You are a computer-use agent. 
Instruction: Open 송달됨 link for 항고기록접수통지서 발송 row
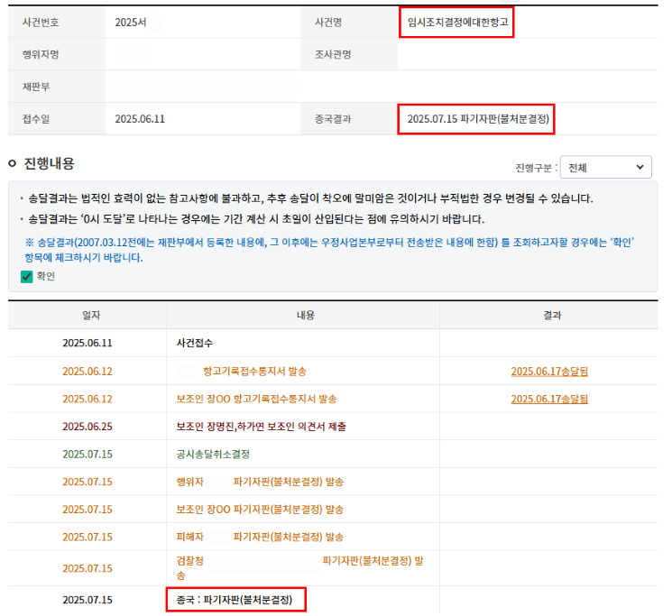tap(548, 372)
